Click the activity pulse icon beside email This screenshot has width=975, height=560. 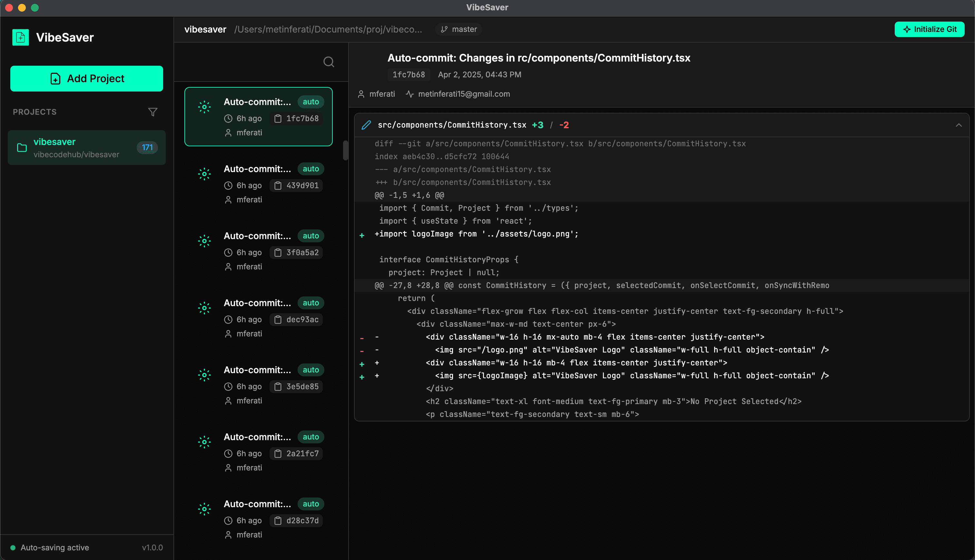[x=410, y=94]
